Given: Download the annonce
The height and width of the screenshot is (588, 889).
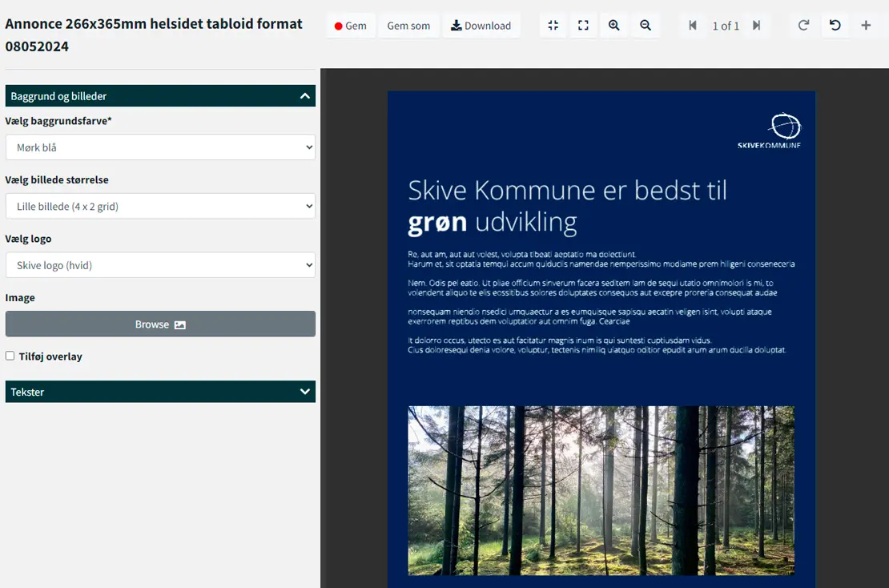Looking at the screenshot, I should click(x=481, y=25).
